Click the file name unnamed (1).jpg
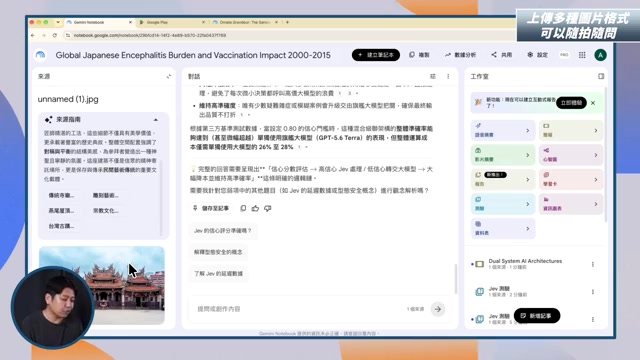Viewport: 640px width, 360px height. click(68, 99)
